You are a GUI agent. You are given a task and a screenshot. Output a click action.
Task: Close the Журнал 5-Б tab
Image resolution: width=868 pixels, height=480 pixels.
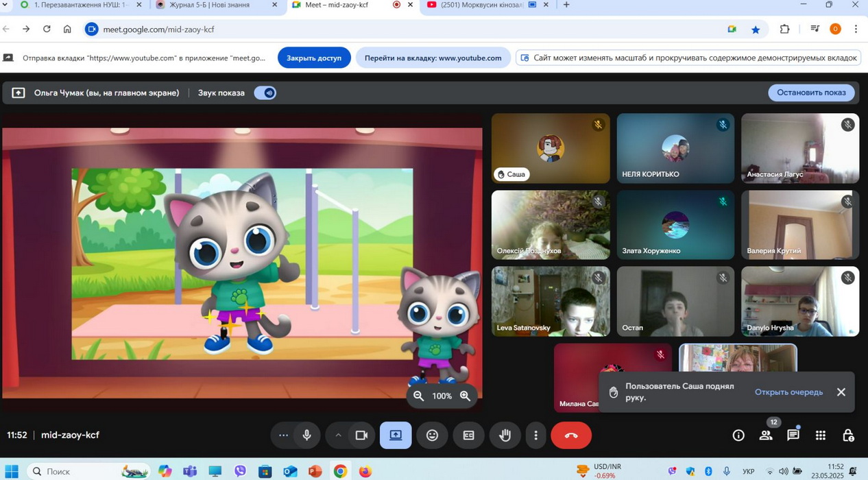click(275, 5)
